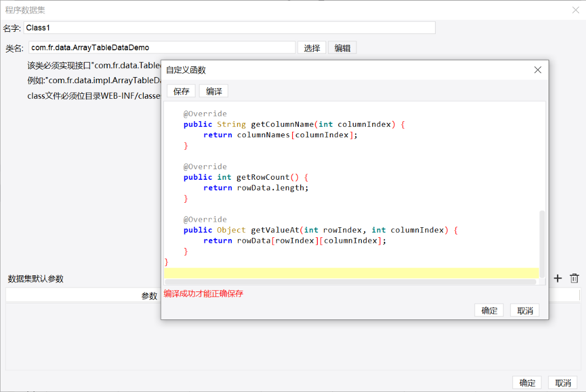Click the 编译 button
586x392 pixels.
[x=214, y=91]
